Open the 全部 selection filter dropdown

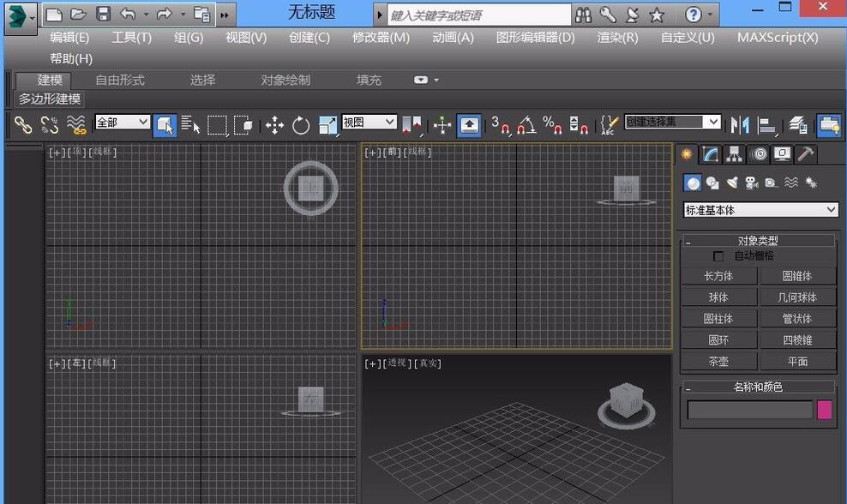(122, 122)
